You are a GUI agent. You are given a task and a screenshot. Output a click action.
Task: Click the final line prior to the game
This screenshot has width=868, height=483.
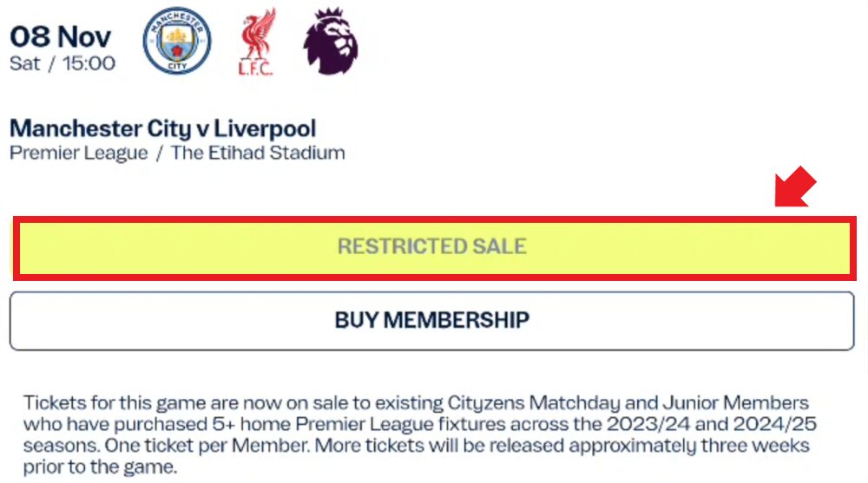[100, 467]
